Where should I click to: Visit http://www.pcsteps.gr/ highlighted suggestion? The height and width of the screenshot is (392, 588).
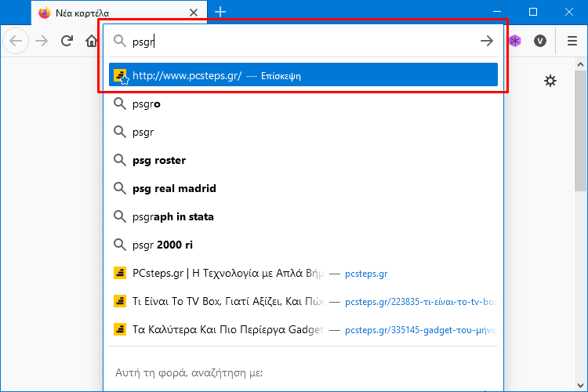(x=303, y=74)
